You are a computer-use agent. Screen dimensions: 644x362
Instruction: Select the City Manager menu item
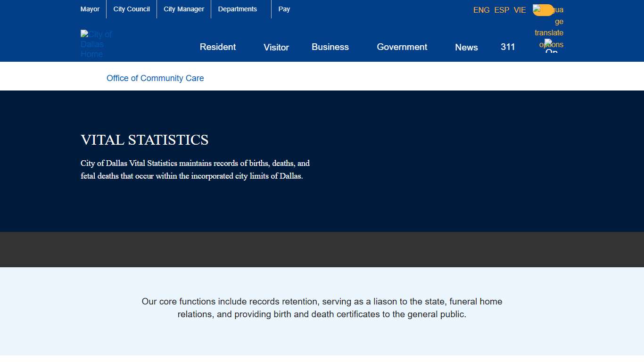(x=183, y=9)
